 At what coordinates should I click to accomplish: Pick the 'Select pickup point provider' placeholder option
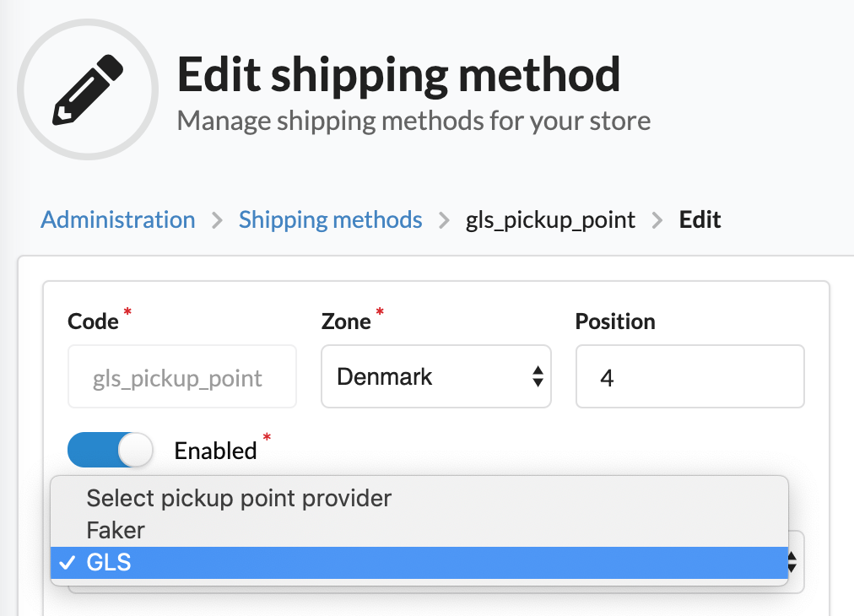click(x=239, y=498)
